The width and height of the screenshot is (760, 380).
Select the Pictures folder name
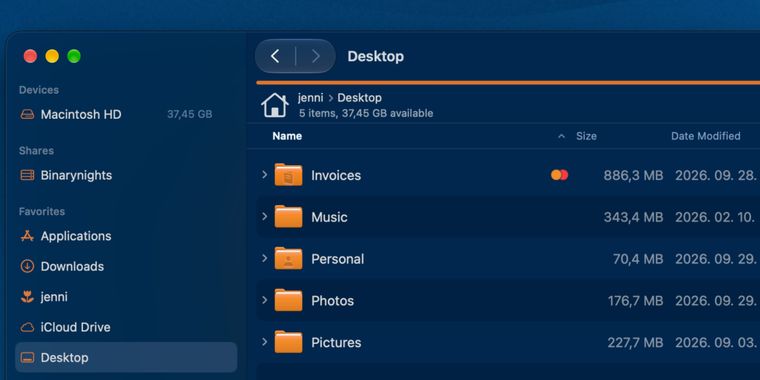(336, 343)
